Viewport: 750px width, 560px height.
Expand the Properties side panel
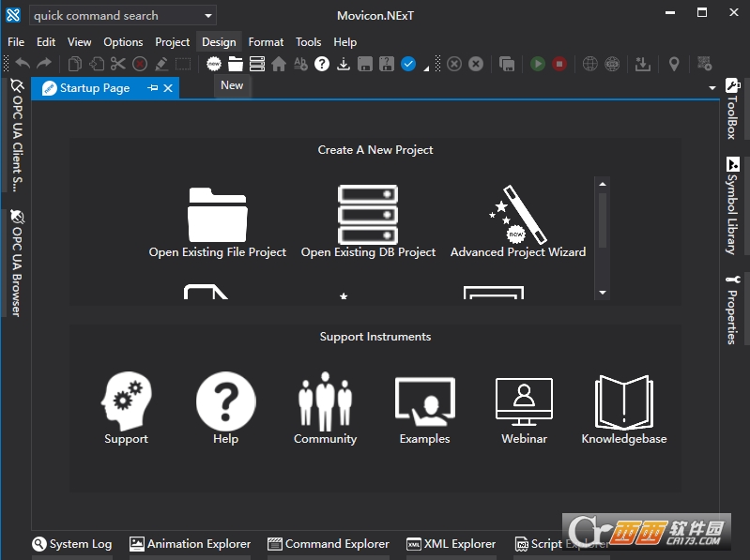(732, 310)
